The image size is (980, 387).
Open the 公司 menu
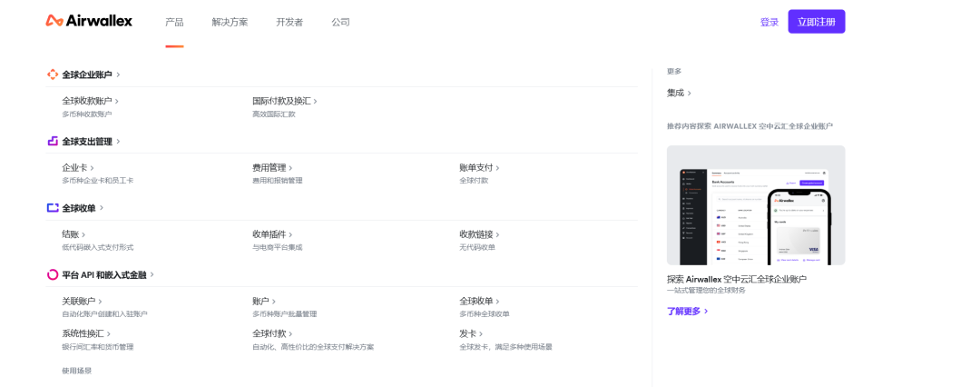pyautogui.click(x=340, y=22)
